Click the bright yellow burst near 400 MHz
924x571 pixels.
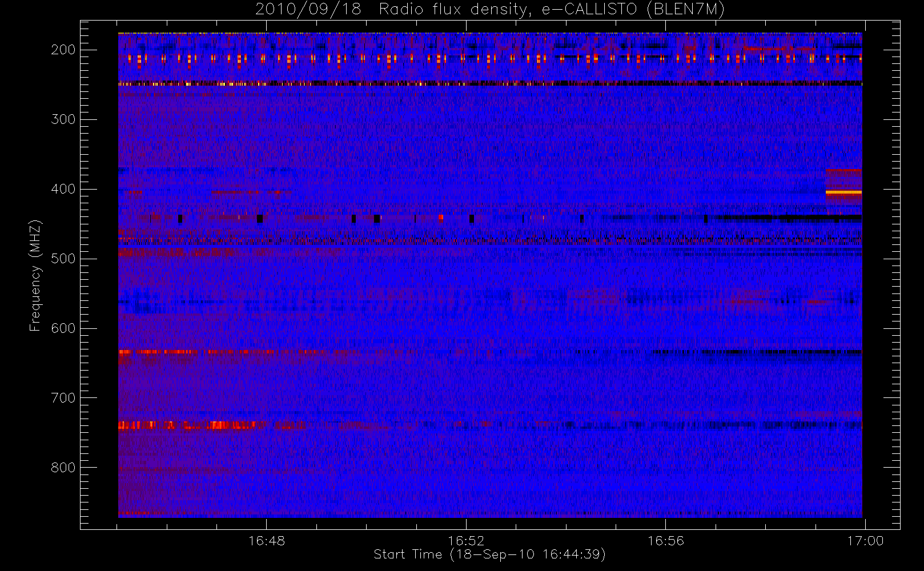[843, 192]
